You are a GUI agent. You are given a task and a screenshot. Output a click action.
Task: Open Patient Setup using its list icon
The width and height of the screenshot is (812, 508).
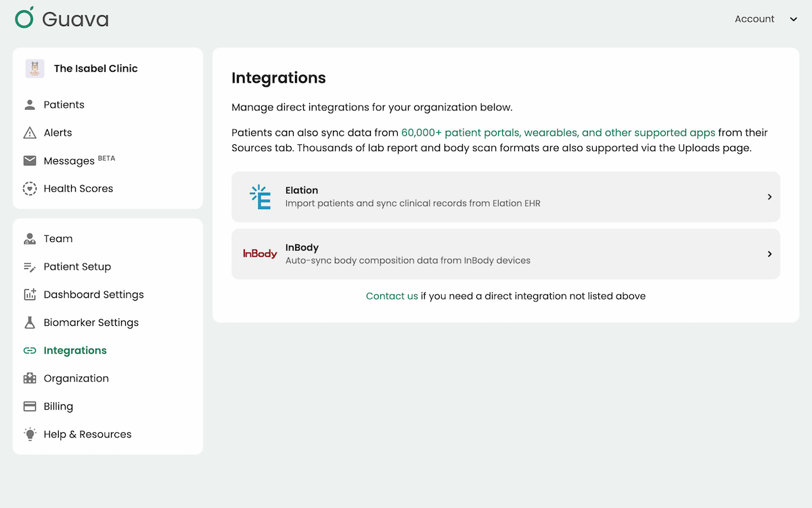coord(30,266)
